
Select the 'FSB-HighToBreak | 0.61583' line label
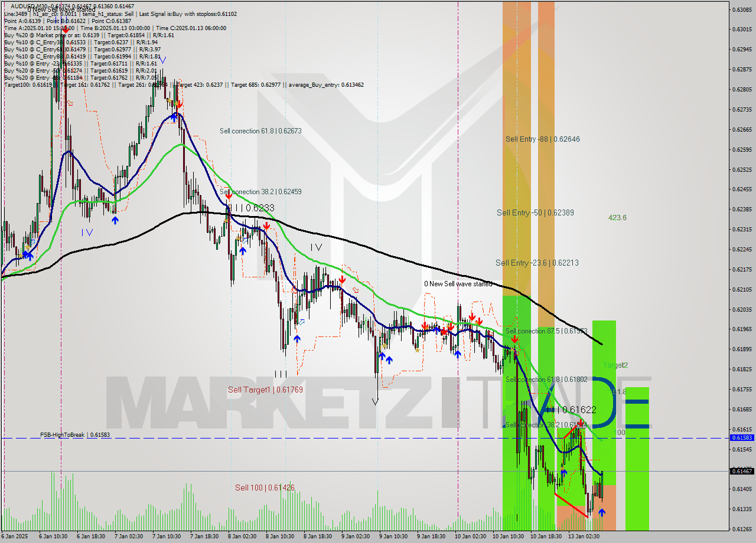(x=75, y=435)
